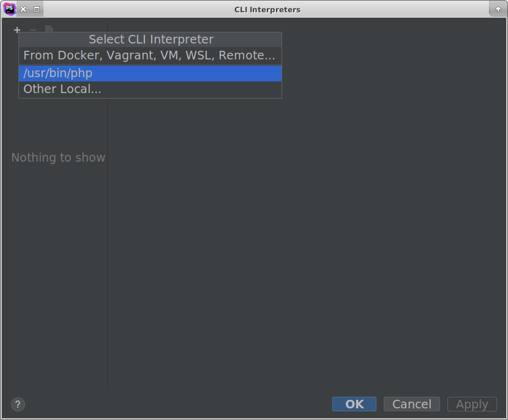Open help via the question mark icon
Viewport: 508px width, 420px height.
(18, 404)
